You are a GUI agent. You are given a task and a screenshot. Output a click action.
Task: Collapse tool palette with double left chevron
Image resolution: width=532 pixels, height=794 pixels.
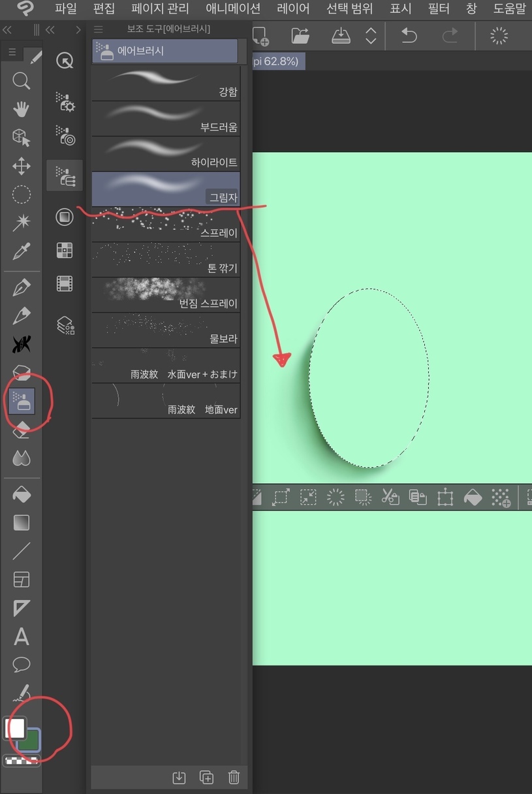point(8,30)
